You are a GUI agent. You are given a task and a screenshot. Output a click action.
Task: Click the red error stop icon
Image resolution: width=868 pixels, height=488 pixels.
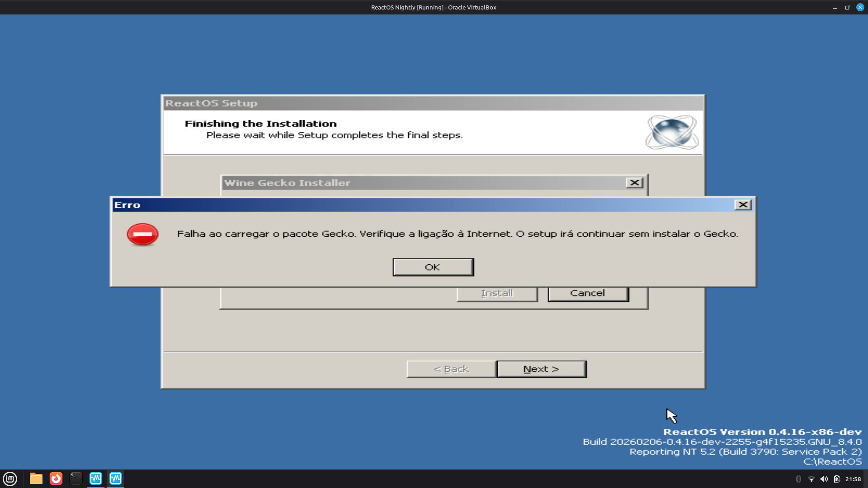(x=142, y=234)
